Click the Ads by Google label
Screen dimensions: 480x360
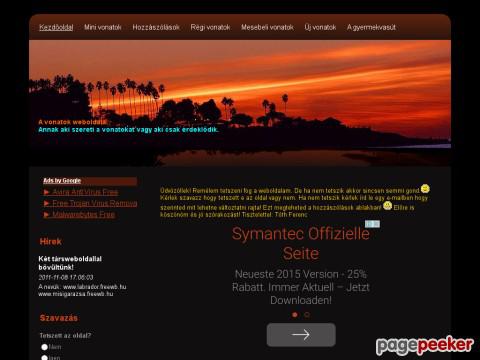point(62,181)
